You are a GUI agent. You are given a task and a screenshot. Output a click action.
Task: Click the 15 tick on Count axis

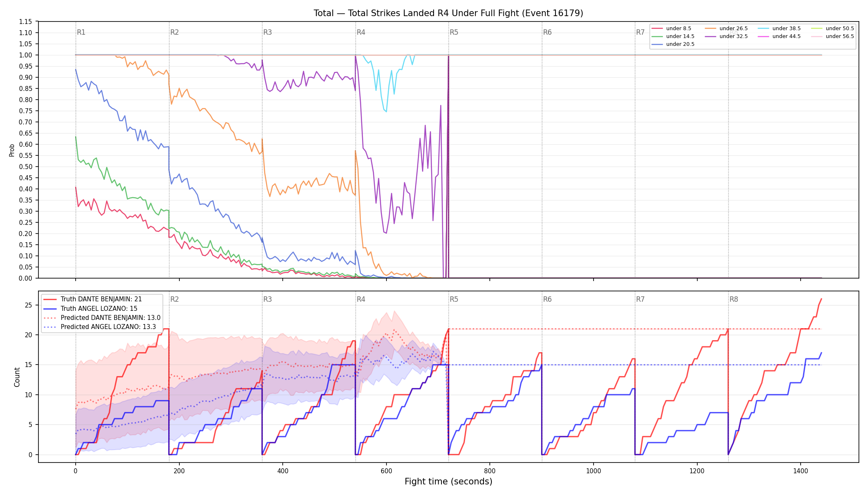coord(29,365)
